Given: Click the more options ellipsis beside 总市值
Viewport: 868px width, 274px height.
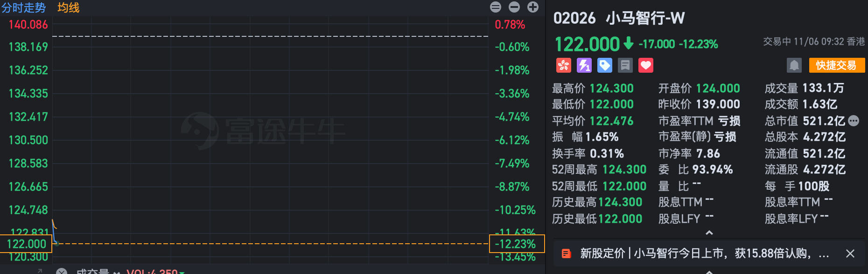Looking at the screenshot, I should click(x=854, y=121).
